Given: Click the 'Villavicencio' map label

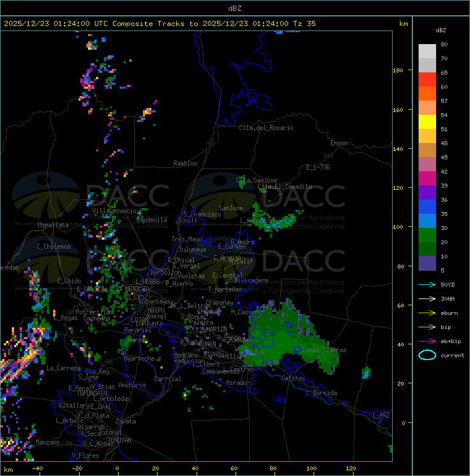Looking at the screenshot, I should pyautogui.click(x=114, y=211).
